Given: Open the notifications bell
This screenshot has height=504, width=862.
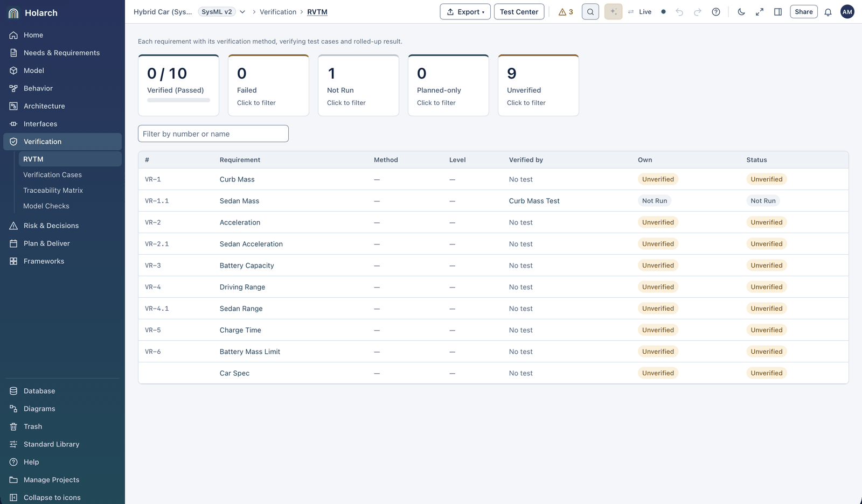Looking at the screenshot, I should [828, 12].
